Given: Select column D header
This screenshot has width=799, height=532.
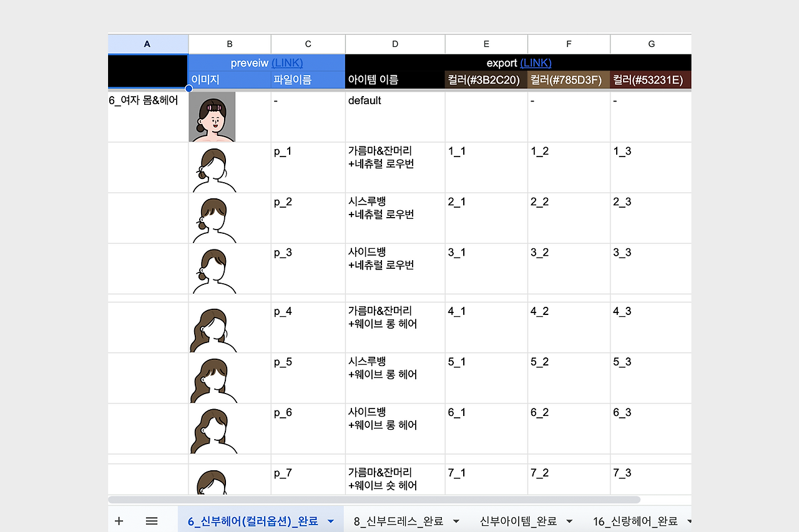Looking at the screenshot, I should (x=395, y=43).
